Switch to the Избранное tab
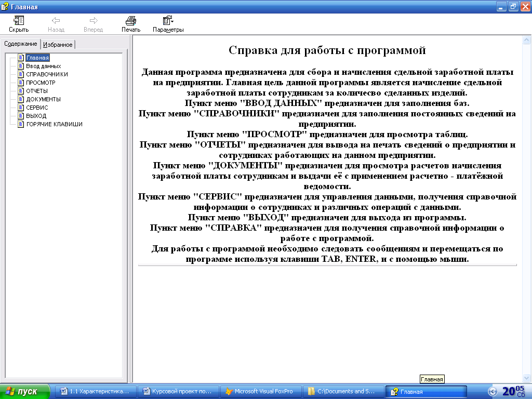The width and height of the screenshot is (532, 399). tap(58, 45)
